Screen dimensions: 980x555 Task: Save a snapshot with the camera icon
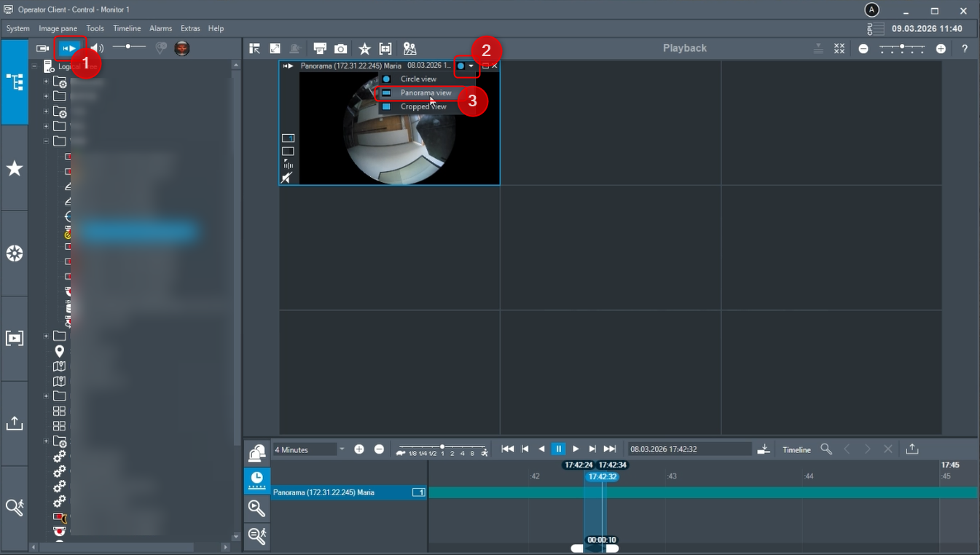(340, 49)
